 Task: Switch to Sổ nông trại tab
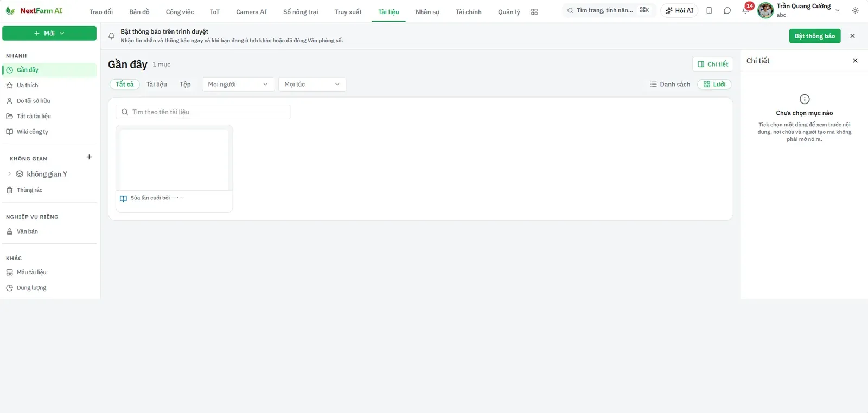coord(301,12)
